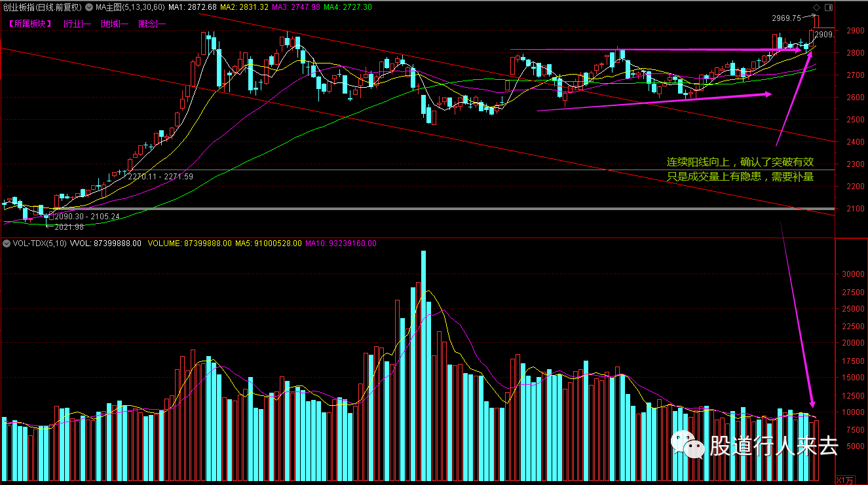The width and height of the screenshot is (868, 485).
Task: Click the 2969.75 high price label
Action: [x=787, y=18]
